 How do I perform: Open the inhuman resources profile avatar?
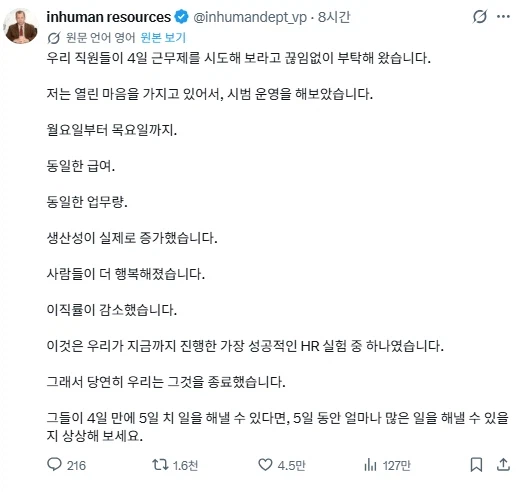click(21, 26)
